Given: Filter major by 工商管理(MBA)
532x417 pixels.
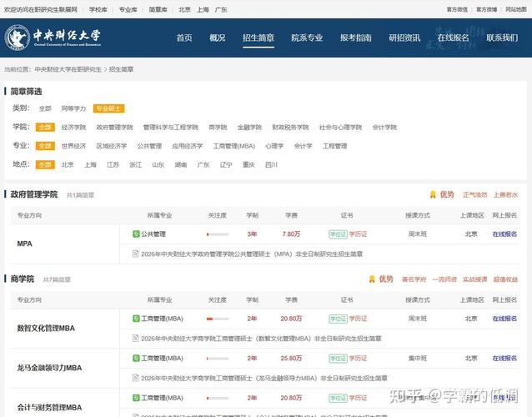Looking at the screenshot, I should 233,146.
